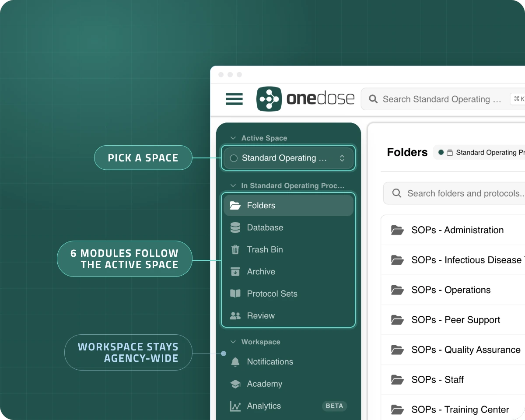Click the magnifier icon in top search bar

(373, 99)
